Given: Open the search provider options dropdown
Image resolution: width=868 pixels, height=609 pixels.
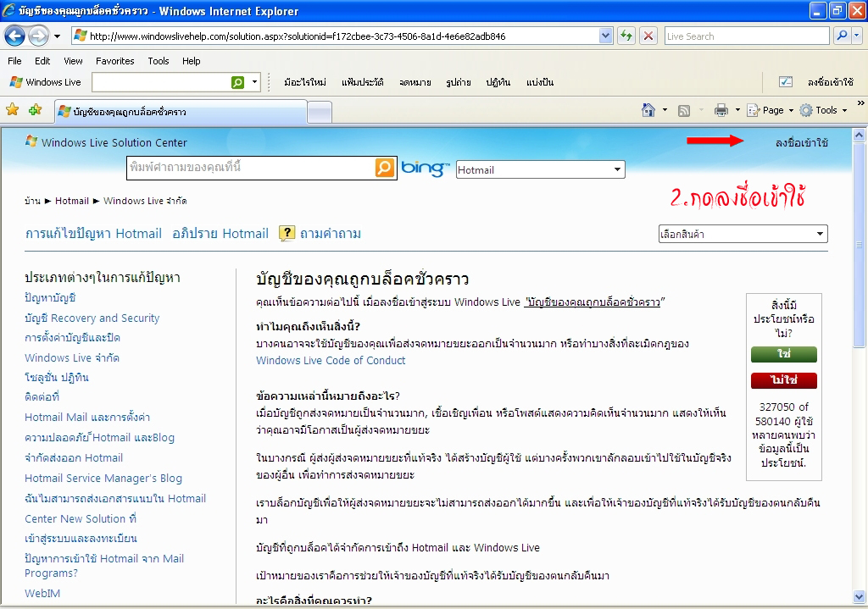Looking at the screenshot, I should pos(857,36).
